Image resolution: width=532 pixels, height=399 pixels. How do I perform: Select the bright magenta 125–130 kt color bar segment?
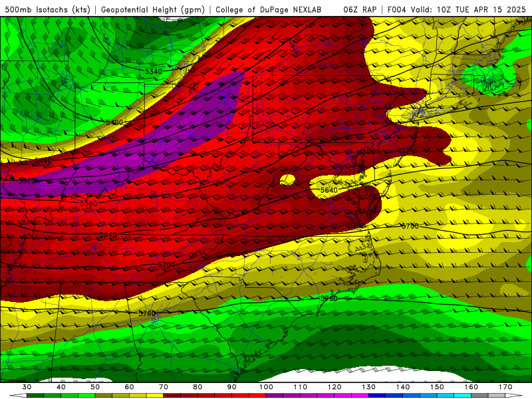[360, 396]
